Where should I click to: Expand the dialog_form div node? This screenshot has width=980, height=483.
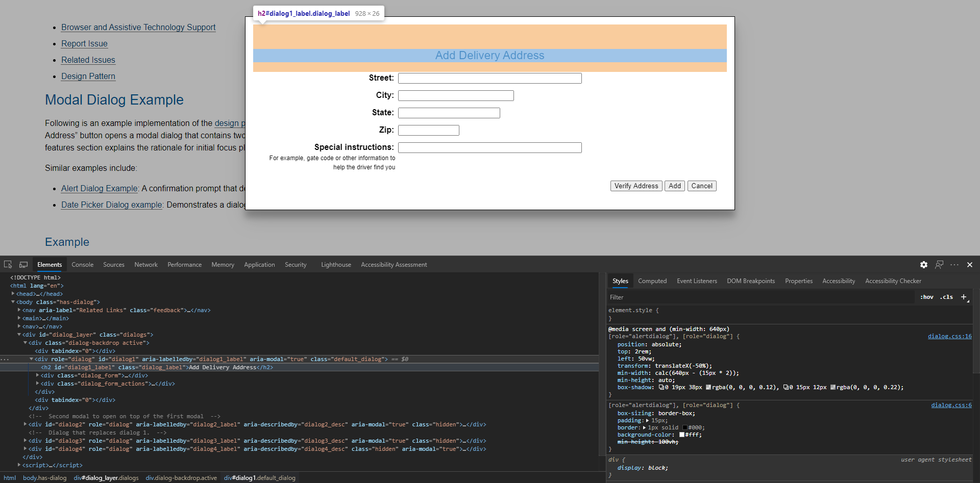pos(37,375)
